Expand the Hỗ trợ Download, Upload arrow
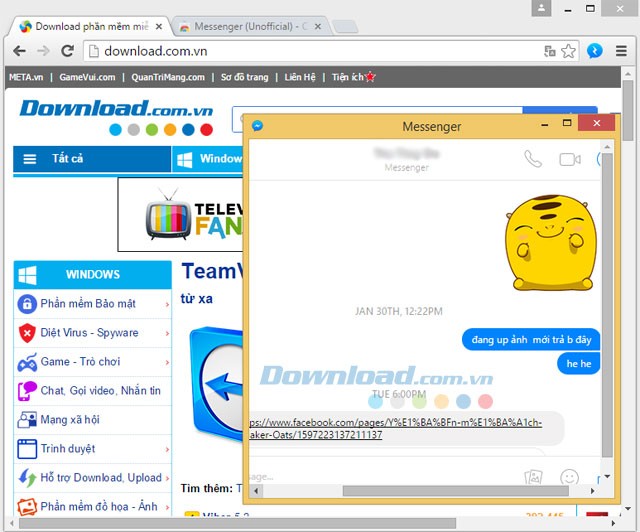The width and height of the screenshot is (640, 532). click(167, 478)
